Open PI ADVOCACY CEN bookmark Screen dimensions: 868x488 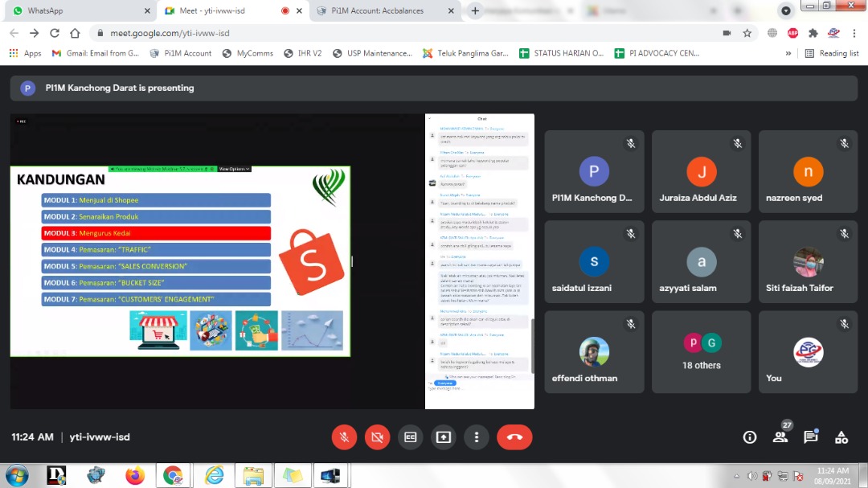tap(657, 53)
